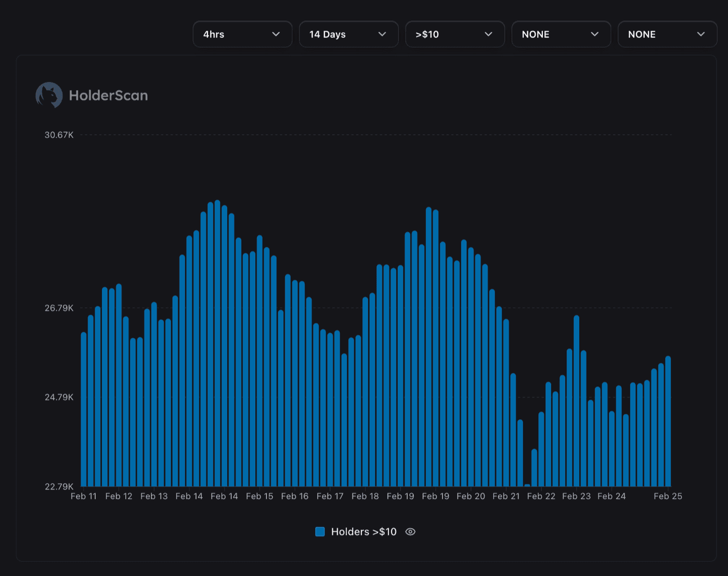Viewport: 728px width, 576px height.
Task: Click the 30.67K y-axis label
Action: (x=59, y=135)
